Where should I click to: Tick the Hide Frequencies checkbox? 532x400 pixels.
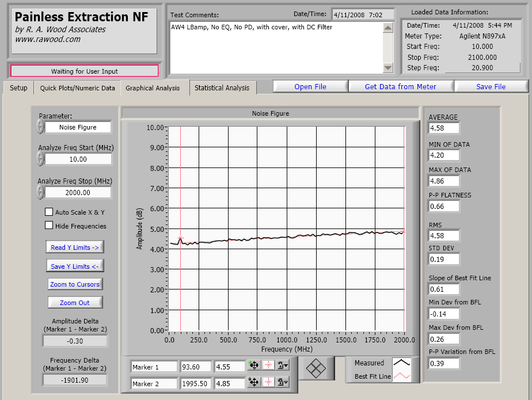tap(49, 225)
